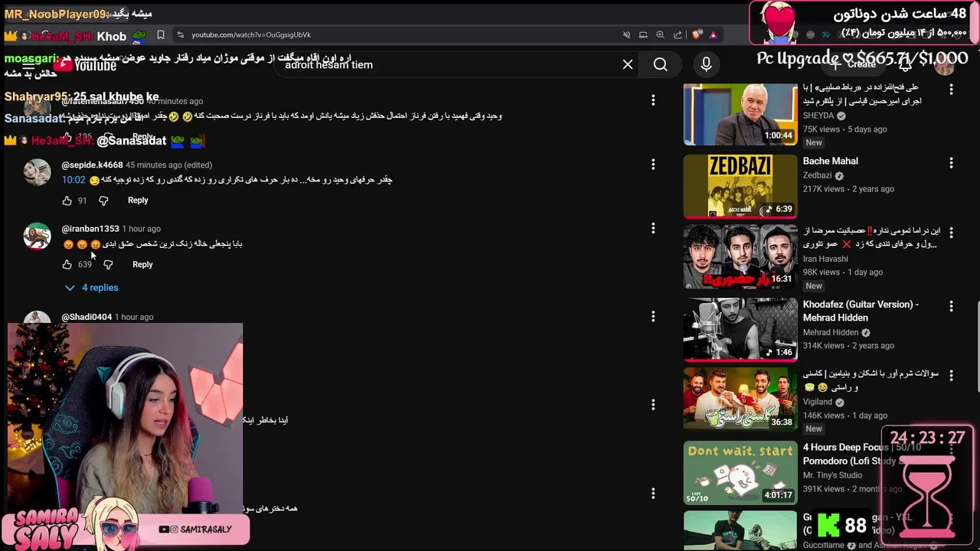Like the @sepide.k4668 comment

tap(67, 201)
